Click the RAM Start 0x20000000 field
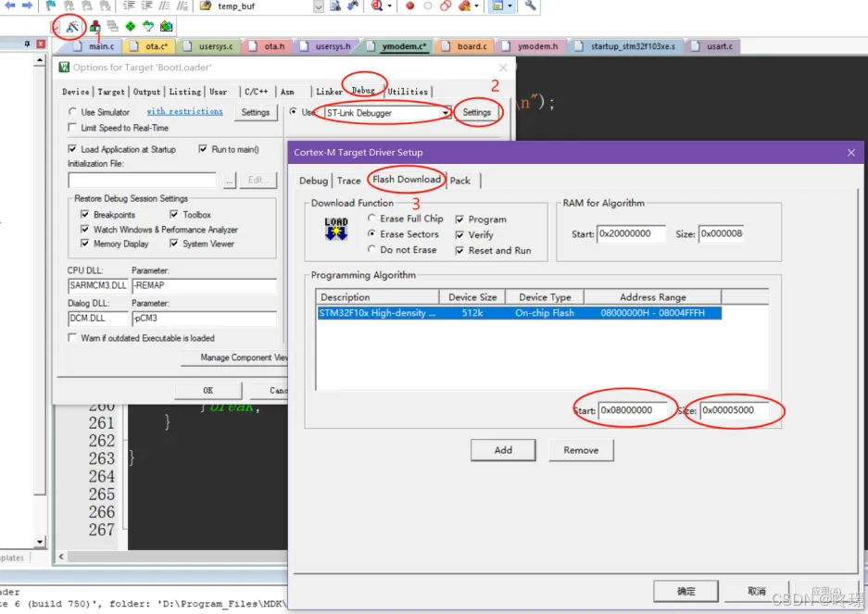 (631, 233)
